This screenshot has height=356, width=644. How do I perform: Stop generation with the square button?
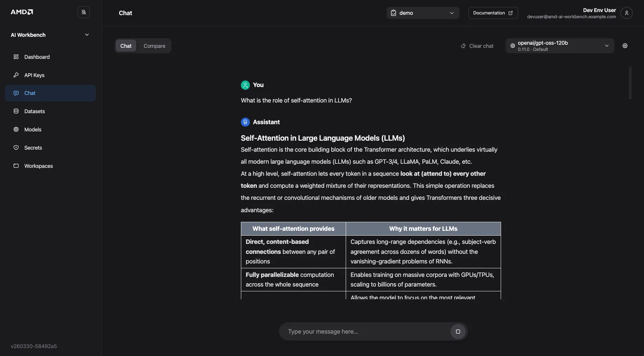pyautogui.click(x=458, y=332)
